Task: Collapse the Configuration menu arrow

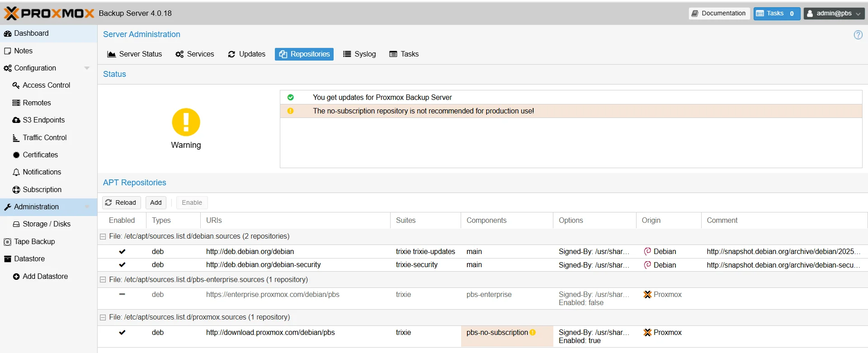Action: (87, 68)
